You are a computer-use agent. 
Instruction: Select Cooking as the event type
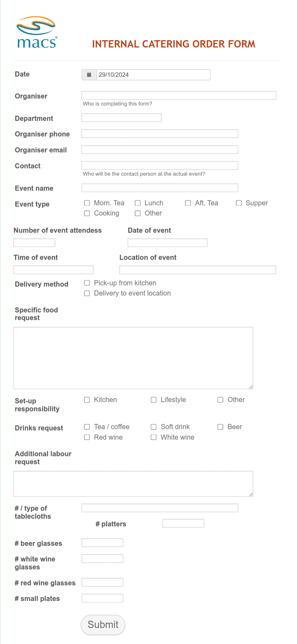[x=87, y=213]
